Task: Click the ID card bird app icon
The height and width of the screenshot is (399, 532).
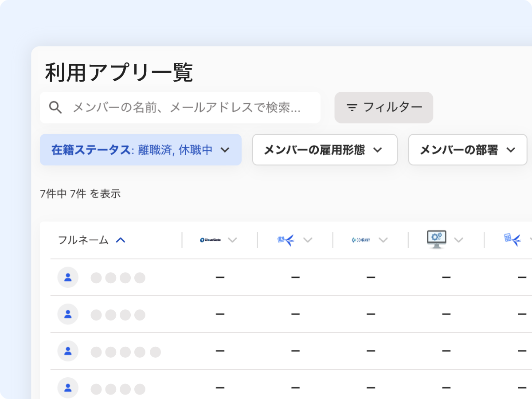Action: 286,240
